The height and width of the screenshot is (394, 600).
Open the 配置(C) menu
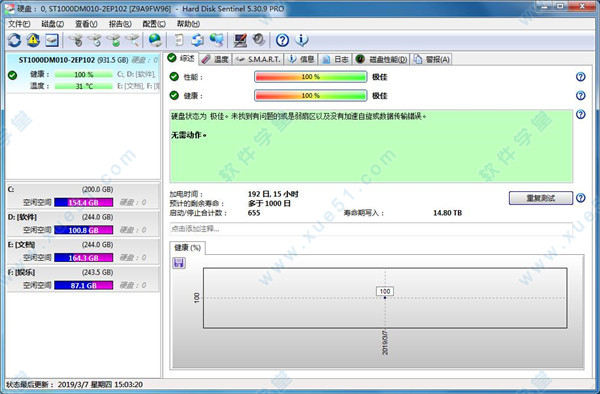154,24
